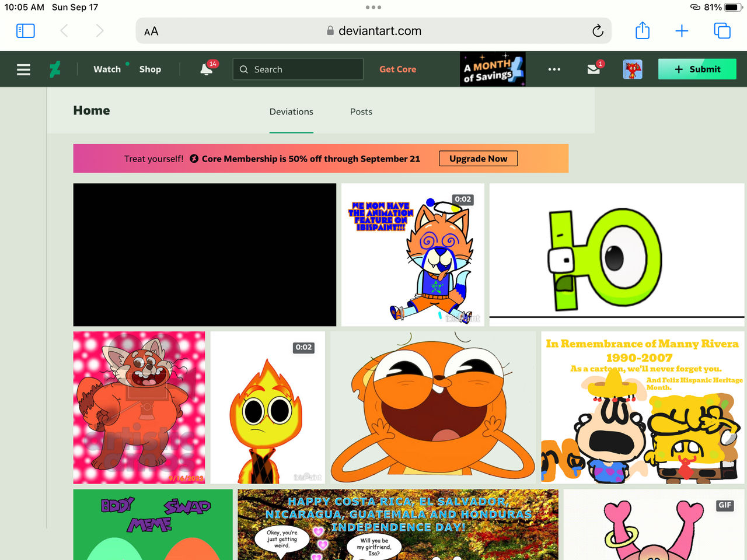Open the notifications bell
747x560 pixels.
click(x=206, y=69)
